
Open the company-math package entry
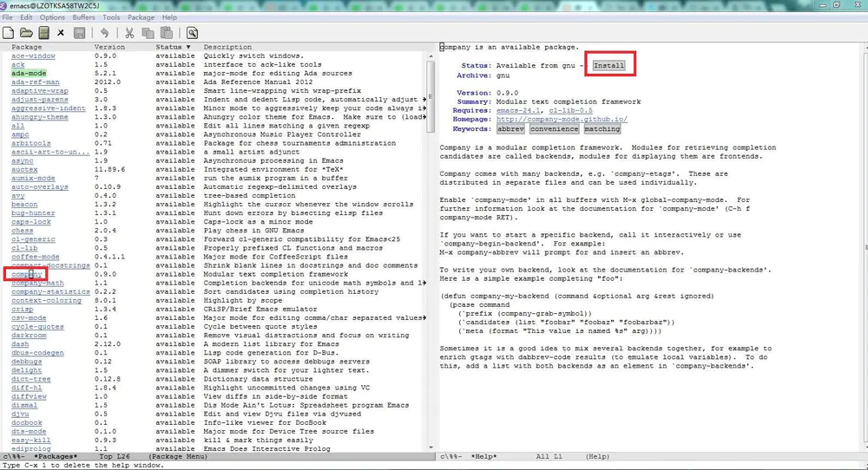click(x=37, y=283)
